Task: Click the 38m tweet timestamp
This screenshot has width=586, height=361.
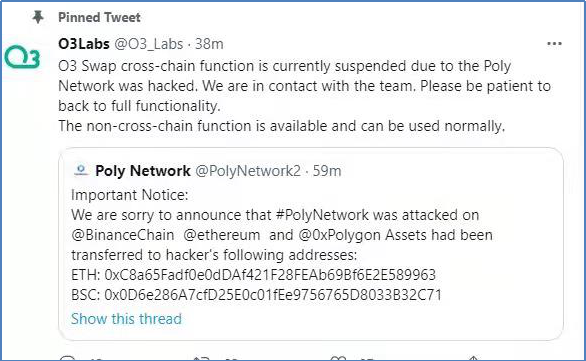Action: [209, 44]
